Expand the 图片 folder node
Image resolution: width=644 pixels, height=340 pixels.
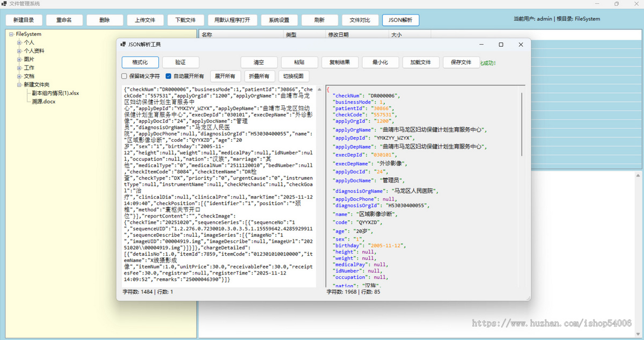pos(19,60)
